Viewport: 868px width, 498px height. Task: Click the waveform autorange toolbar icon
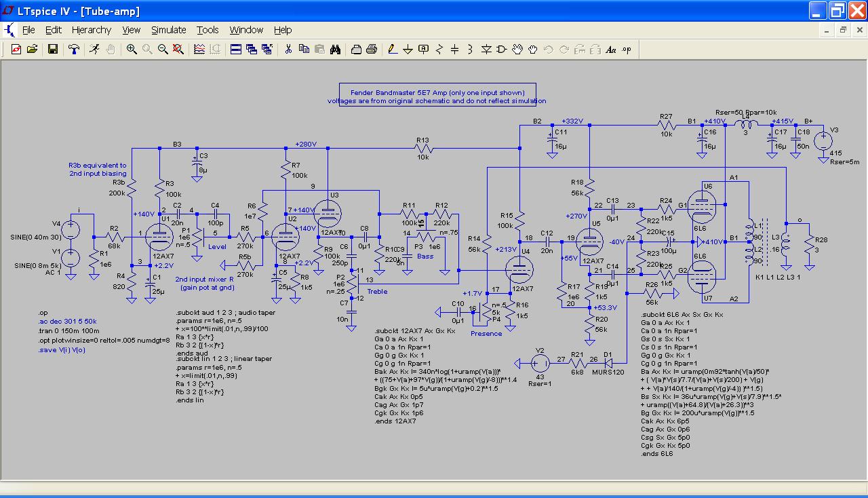click(199, 50)
